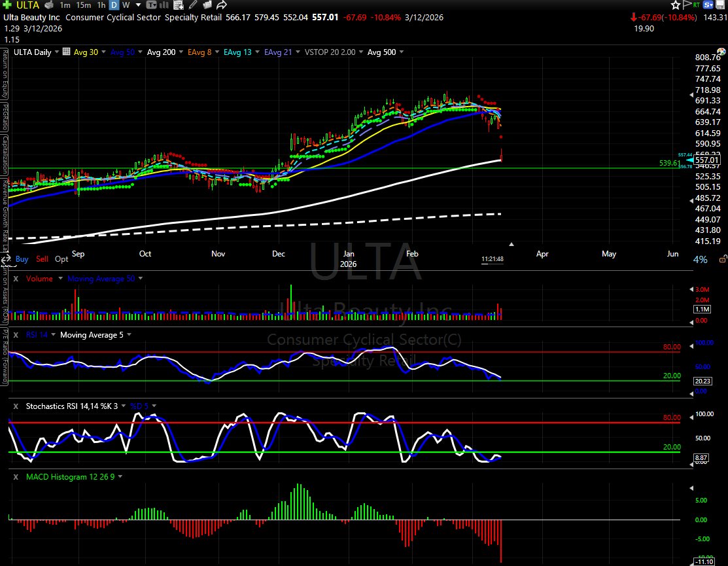The image size is (728, 566).
Task: Switch to the 15m timeframe
Action: [x=84, y=5]
